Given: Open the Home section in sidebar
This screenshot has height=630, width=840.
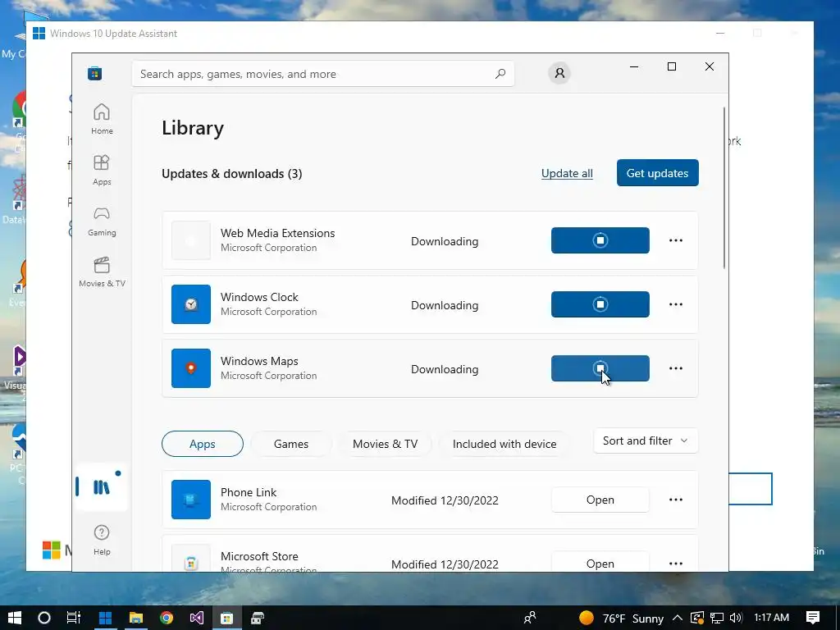Looking at the screenshot, I should pyautogui.click(x=102, y=119).
